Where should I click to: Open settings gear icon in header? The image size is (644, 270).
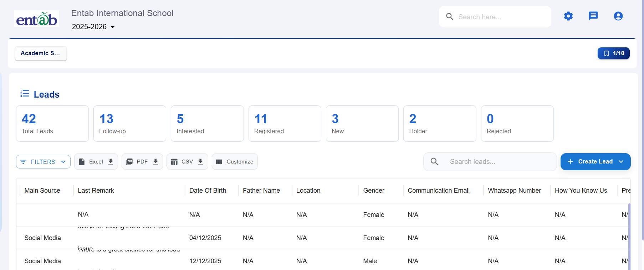[x=568, y=16]
